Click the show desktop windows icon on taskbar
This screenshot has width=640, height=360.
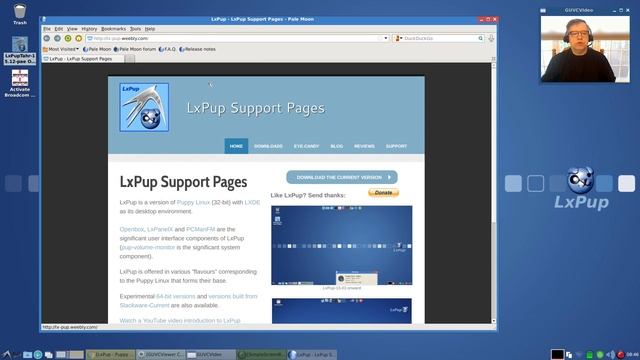tap(49, 355)
